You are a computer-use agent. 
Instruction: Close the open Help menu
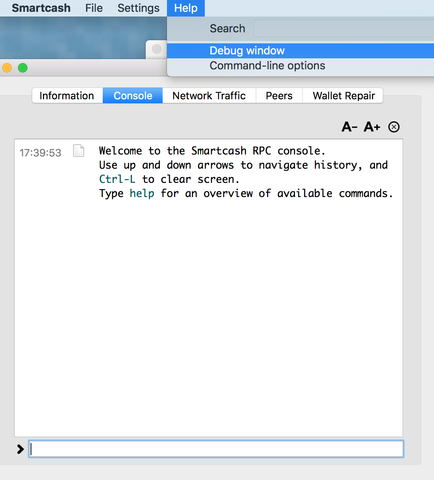pos(186,8)
